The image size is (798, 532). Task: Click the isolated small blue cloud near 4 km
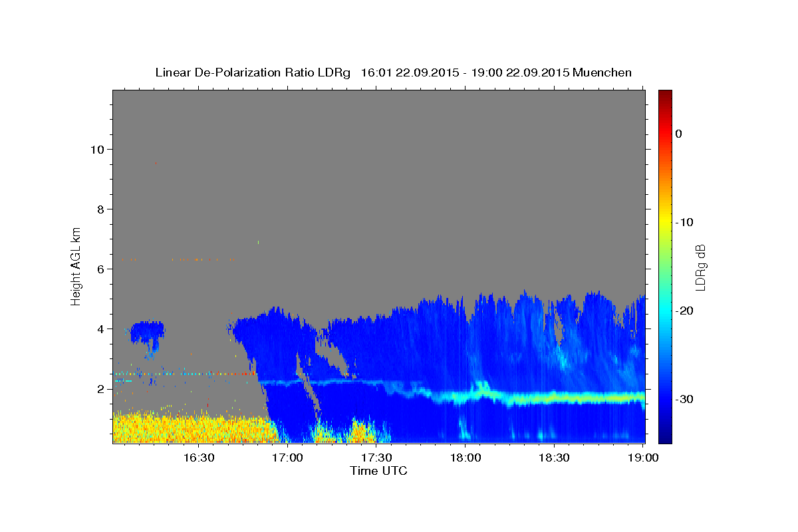(147, 332)
